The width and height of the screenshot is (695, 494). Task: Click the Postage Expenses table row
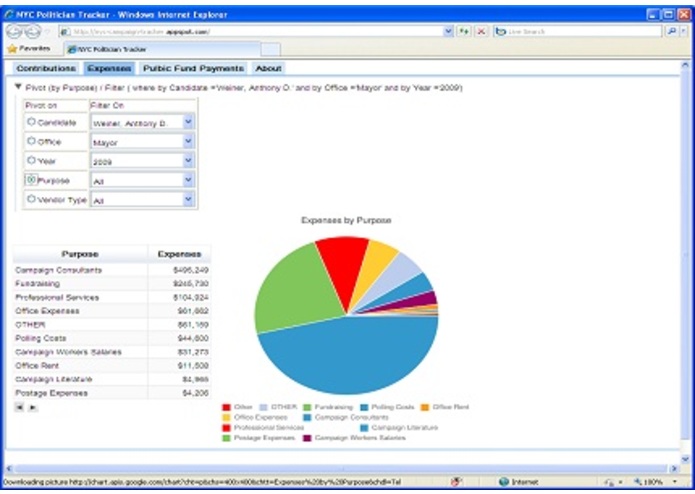112,393
